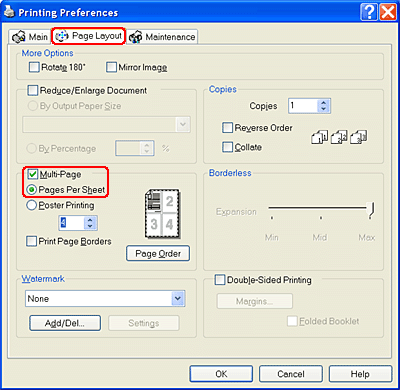
Task: Decrease the pages per sheet spinner
Action: point(90,226)
